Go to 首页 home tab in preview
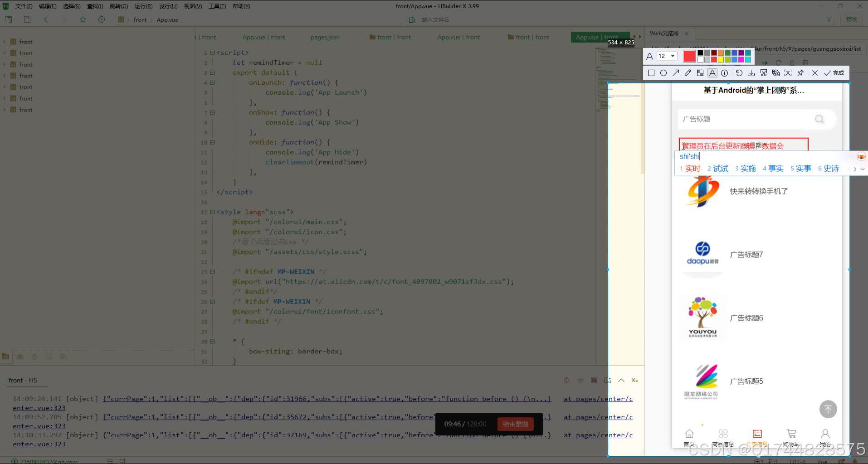The height and width of the screenshot is (464, 868). (x=689, y=438)
